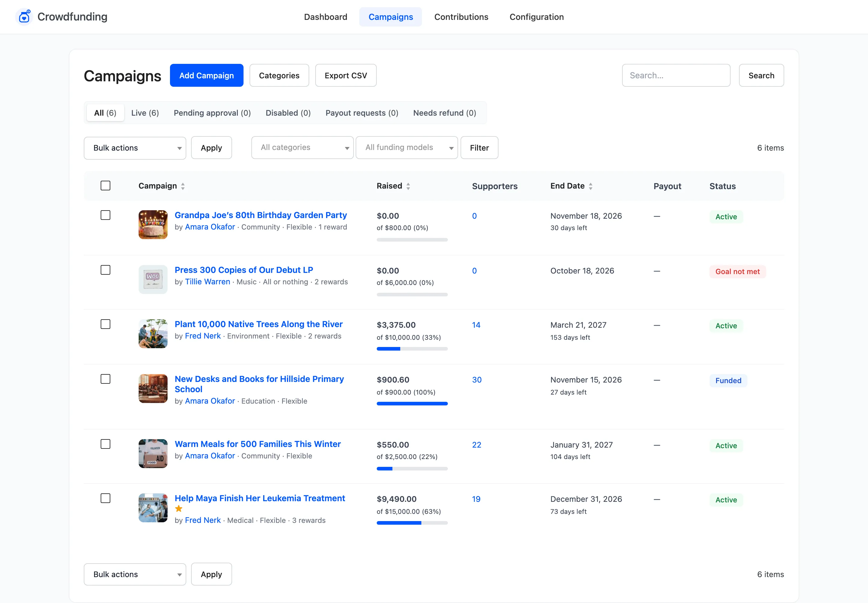
Task: Open the Woo placeholder thumbnail for Debut LP
Action: pos(153,280)
